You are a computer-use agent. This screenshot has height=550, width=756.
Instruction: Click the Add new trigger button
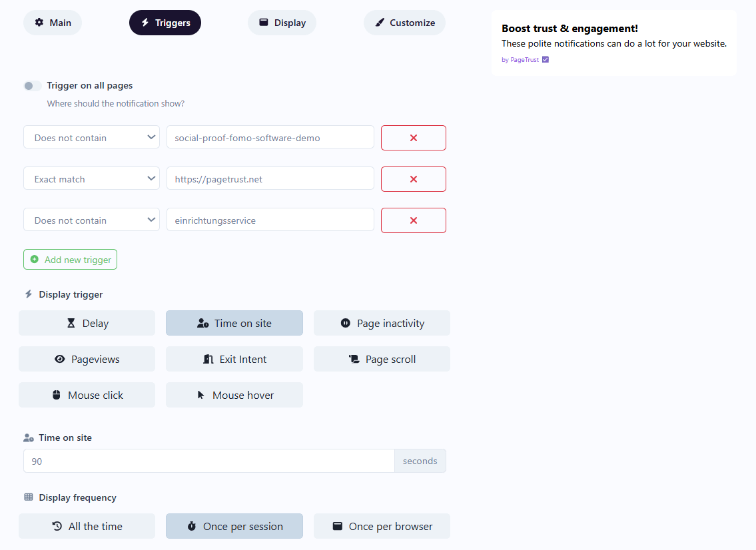pos(71,260)
